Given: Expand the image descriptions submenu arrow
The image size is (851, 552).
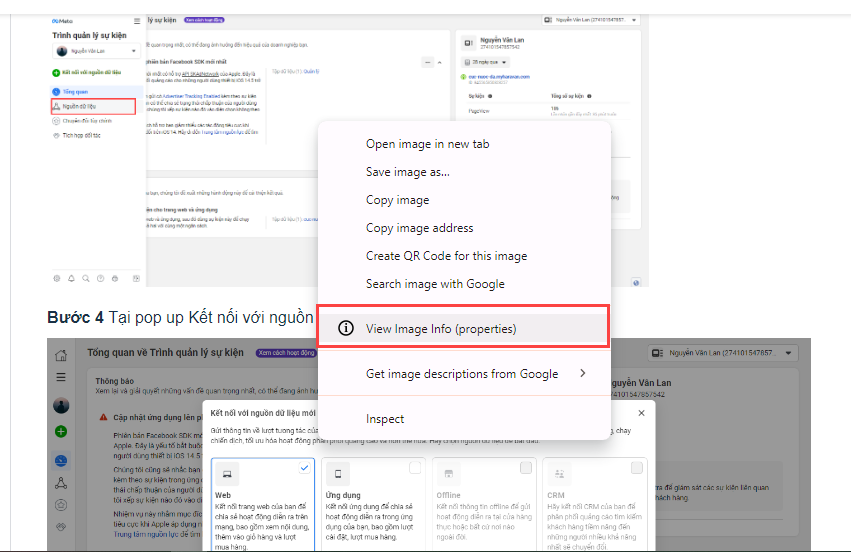Looking at the screenshot, I should 582,373.
